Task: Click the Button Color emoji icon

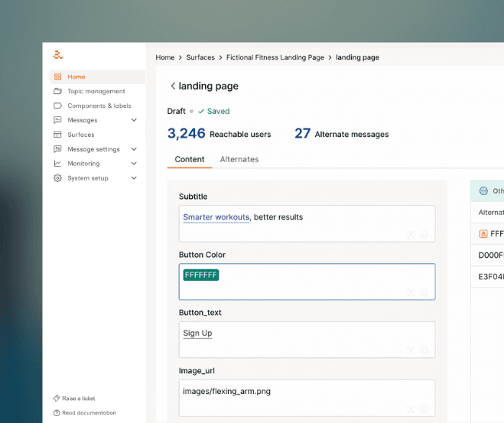Action: pyautogui.click(x=424, y=292)
